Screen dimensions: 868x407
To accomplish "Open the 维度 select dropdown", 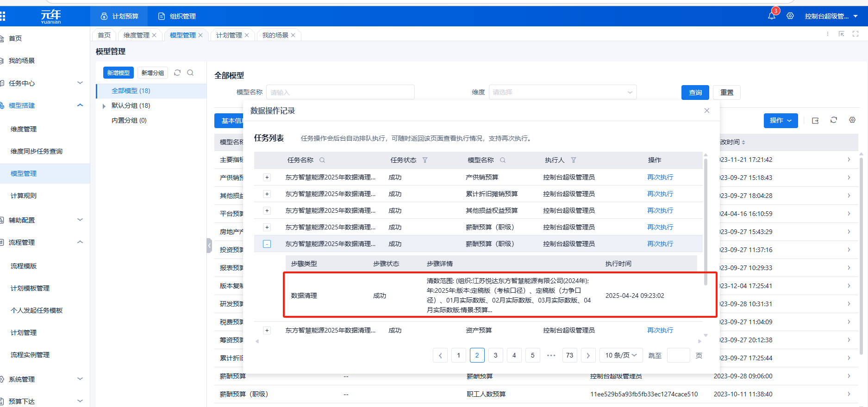I will [x=562, y=92].
